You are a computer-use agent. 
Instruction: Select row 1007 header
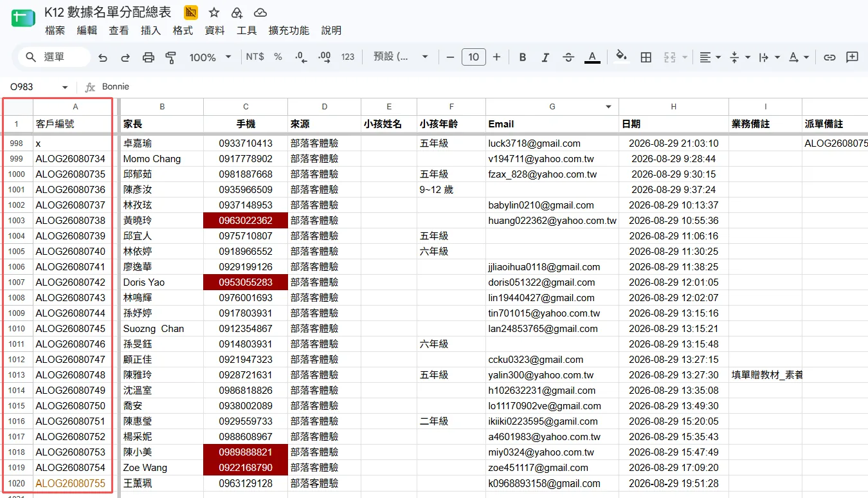pyautogui.click(x=17, y=282)
